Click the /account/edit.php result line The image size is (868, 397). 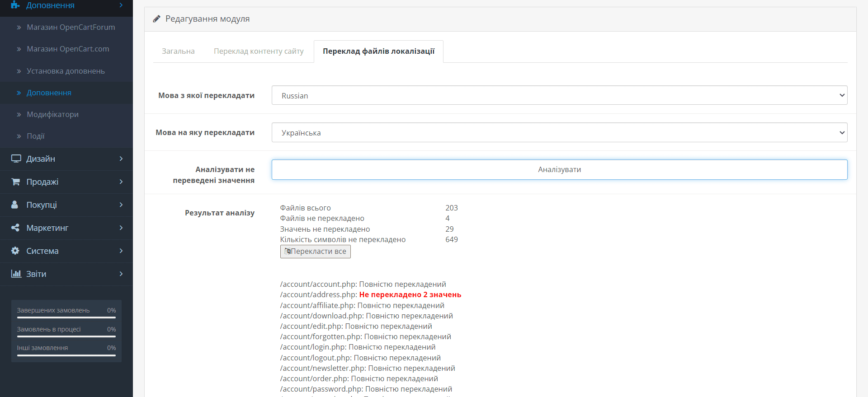[356, 326]
